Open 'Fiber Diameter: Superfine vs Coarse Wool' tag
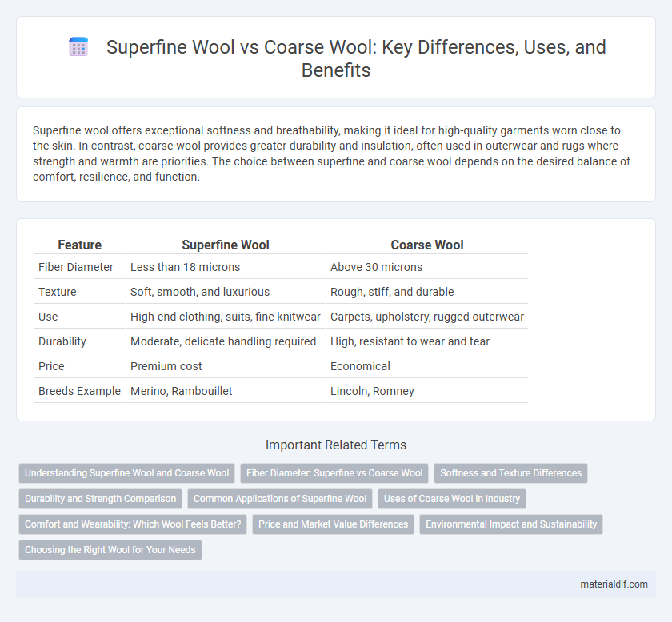Image resolution: width=672 pixels, height=622 pixels. click(x=334, y=473)
